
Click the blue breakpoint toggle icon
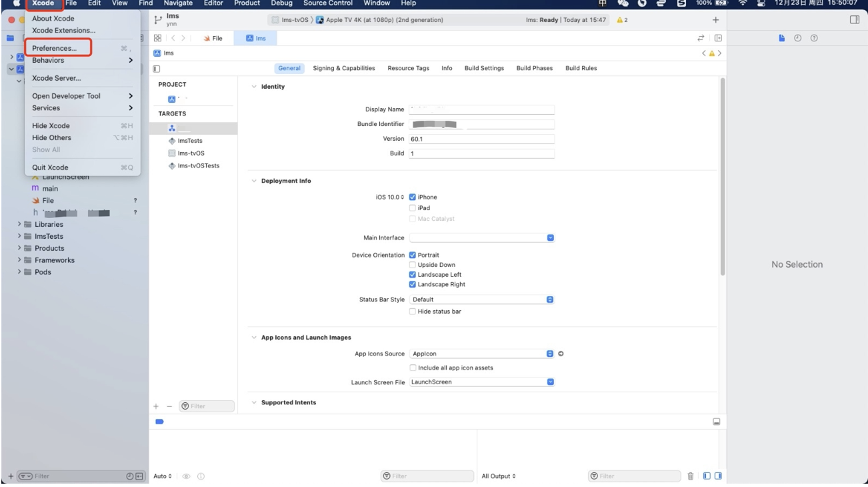160,422
